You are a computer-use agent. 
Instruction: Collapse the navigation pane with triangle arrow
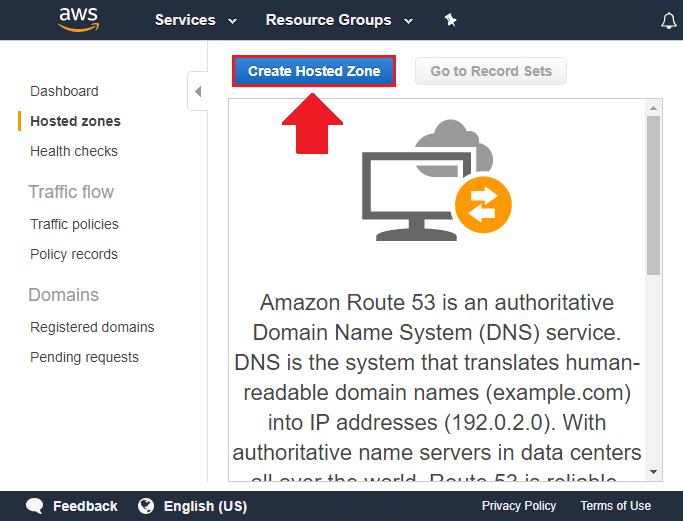point(198,91)
